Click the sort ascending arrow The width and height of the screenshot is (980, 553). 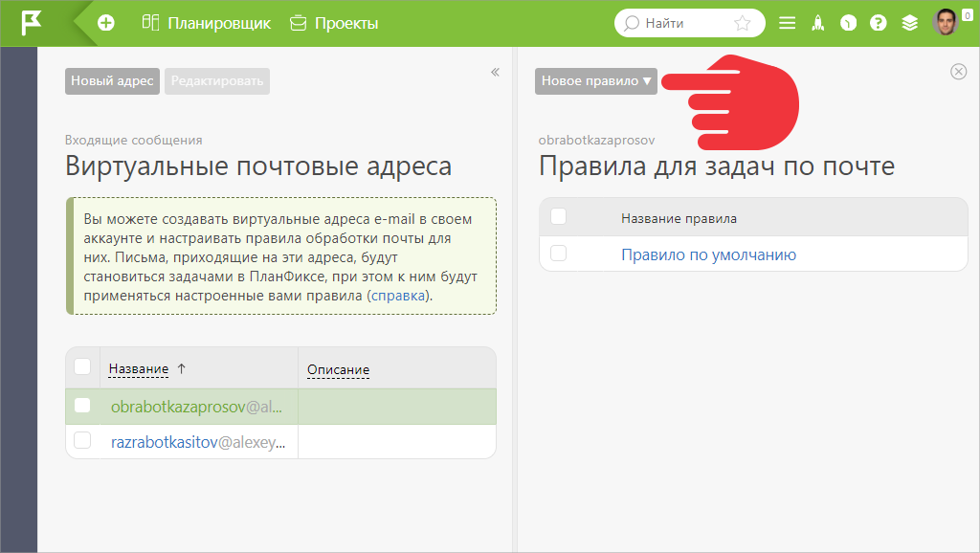pos(181,368)
